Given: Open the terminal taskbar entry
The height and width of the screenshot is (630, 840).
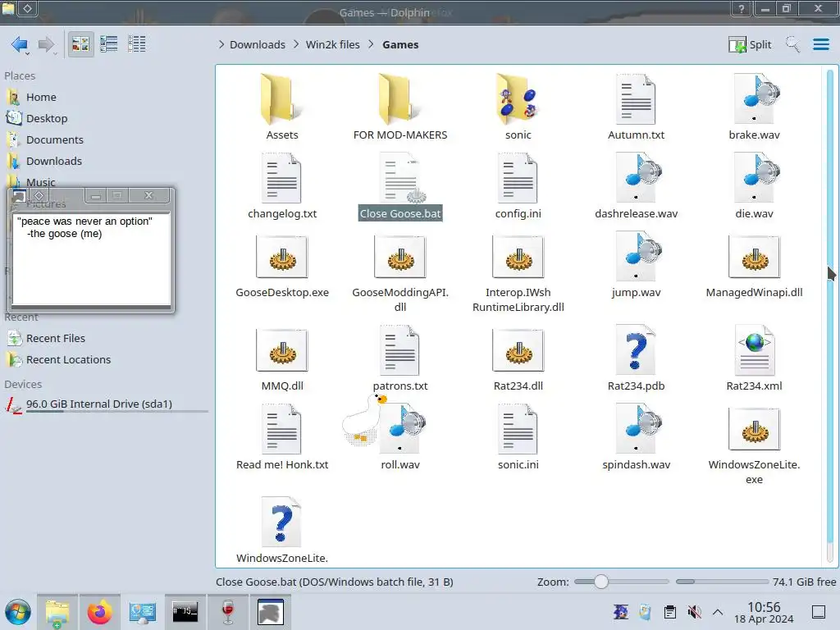Looking at the screenshot, I should (x=185, y=612).
